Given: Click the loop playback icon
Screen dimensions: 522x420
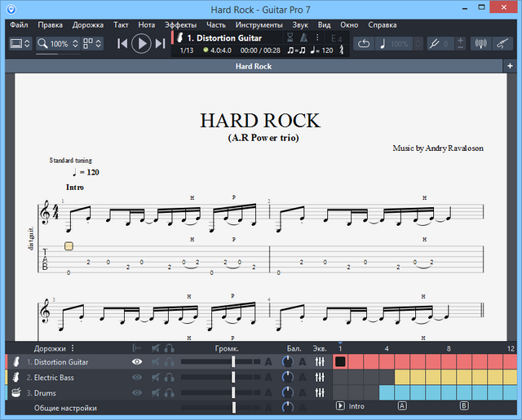Looking at the screenshot, I should [365, 43].
